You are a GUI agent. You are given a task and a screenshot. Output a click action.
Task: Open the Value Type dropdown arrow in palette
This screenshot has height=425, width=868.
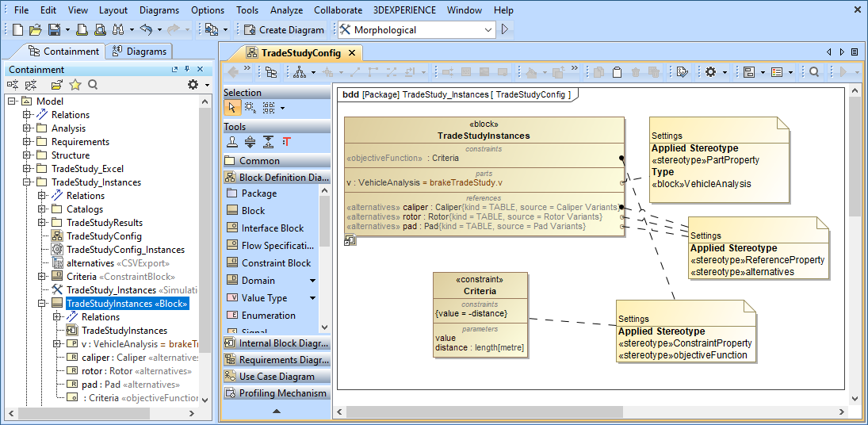312,298
